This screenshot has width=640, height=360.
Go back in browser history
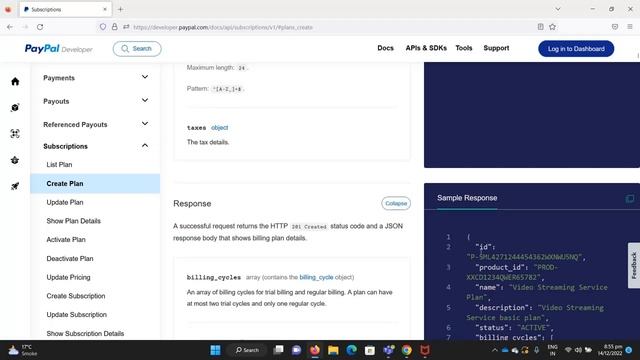(x=10, y=27)
